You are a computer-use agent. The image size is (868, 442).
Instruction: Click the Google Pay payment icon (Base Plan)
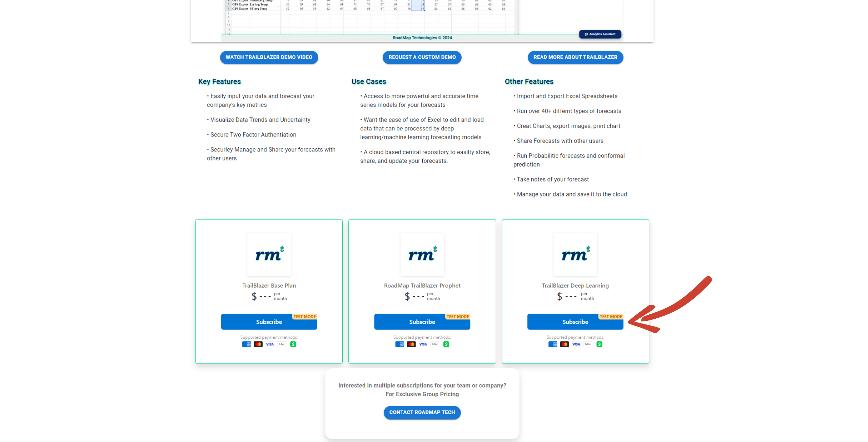coord(282,344)
